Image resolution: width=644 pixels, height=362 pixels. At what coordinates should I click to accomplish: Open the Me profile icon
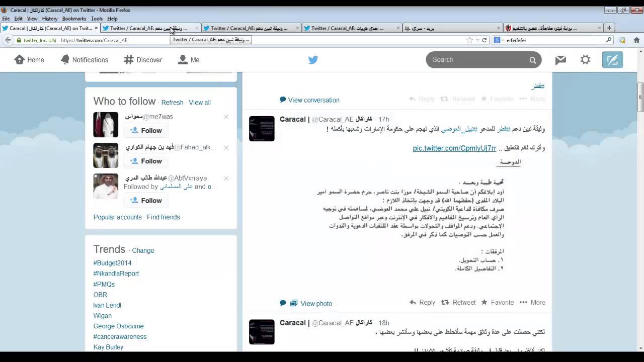(189, 60)
